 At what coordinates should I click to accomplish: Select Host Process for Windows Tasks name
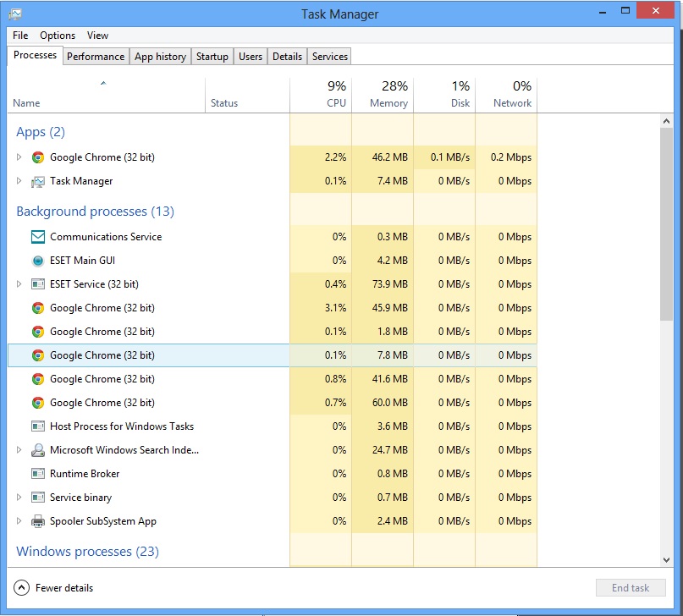pos(122,426)
